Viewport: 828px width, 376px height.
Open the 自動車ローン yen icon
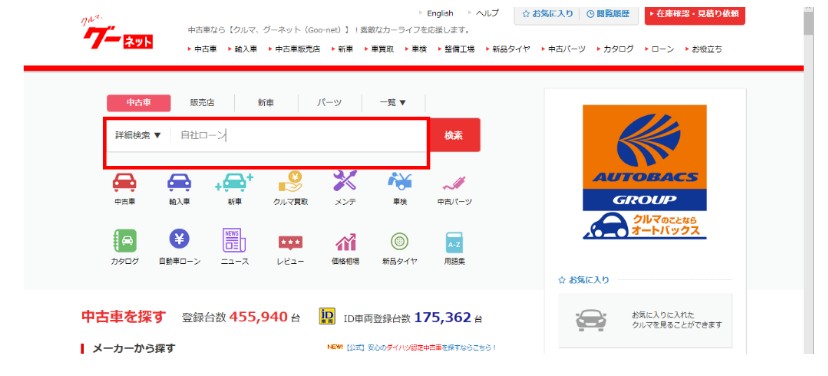tap(179, 239)
